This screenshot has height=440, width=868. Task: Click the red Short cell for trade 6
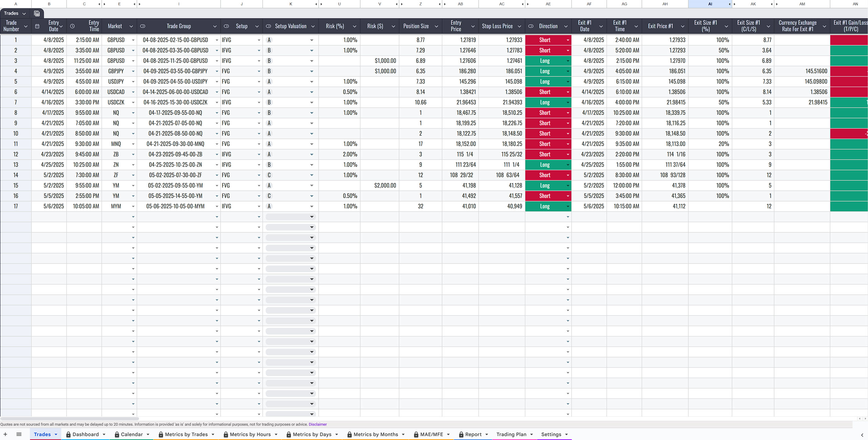point(545,92)
